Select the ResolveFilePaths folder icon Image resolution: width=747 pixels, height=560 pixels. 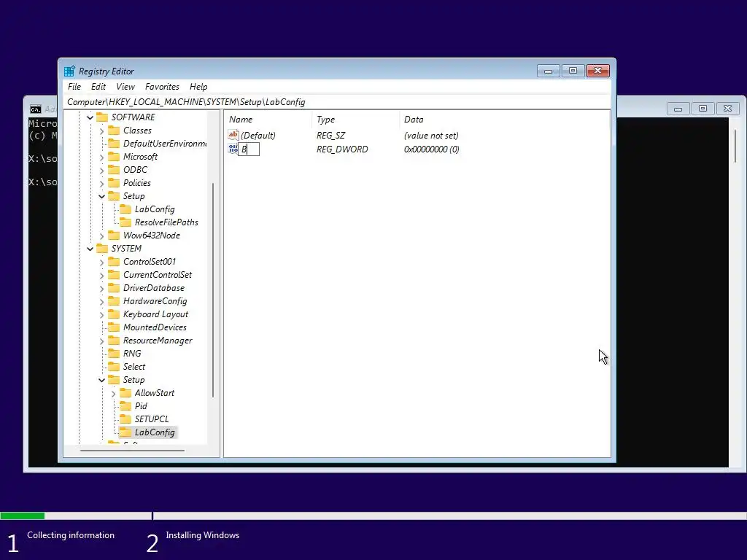125,222
